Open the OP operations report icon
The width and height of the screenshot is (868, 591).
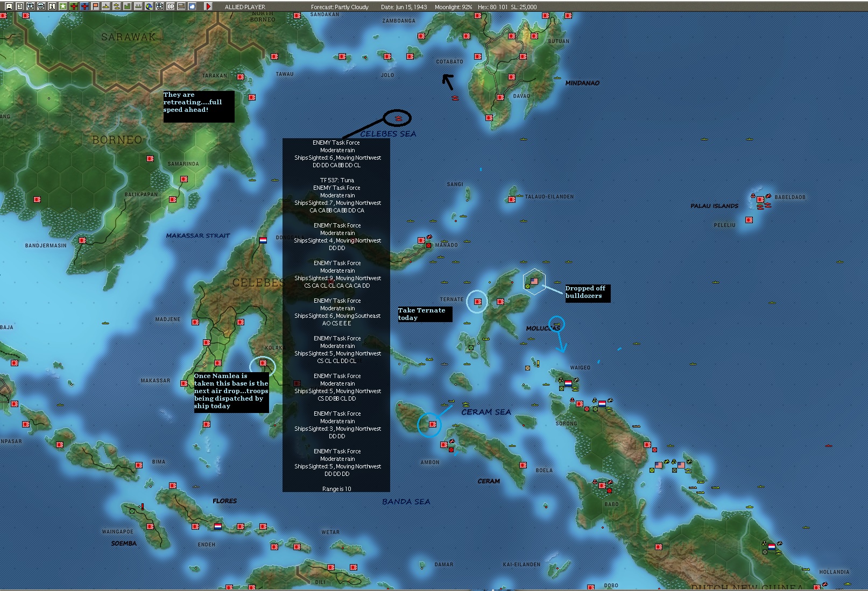click(171, 6)
